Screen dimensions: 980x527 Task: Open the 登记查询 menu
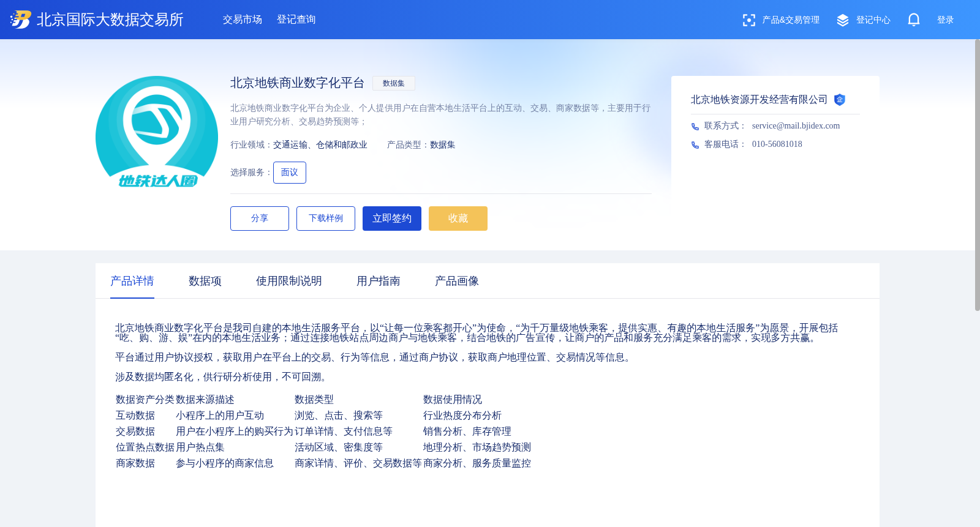(x=296, y=20)
